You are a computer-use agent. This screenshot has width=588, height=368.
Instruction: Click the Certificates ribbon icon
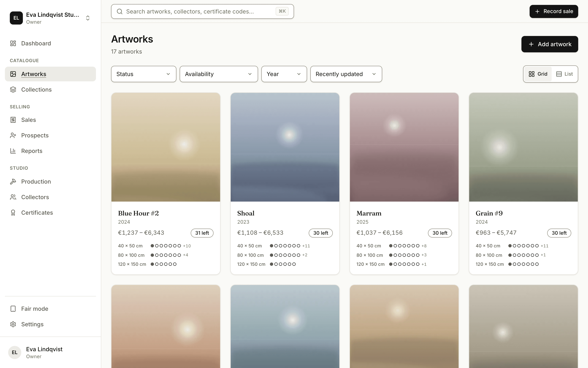(x=13, y=213)
